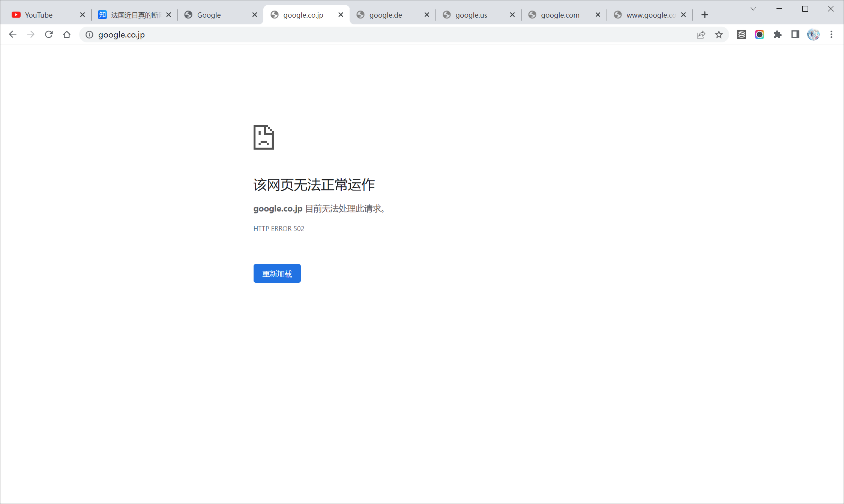The width and height of the screenshot is (844, 504).
Task: Reload the current page
Action: (49, 34)
